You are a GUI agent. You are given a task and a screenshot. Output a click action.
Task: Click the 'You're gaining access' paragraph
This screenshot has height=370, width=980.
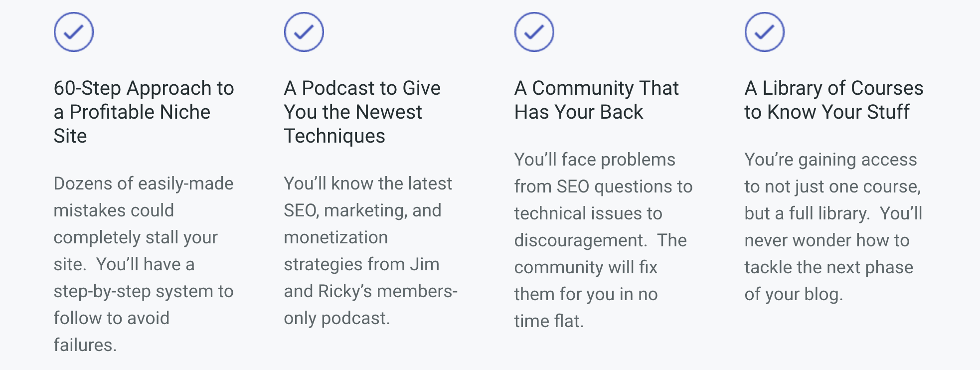(833, 227)
